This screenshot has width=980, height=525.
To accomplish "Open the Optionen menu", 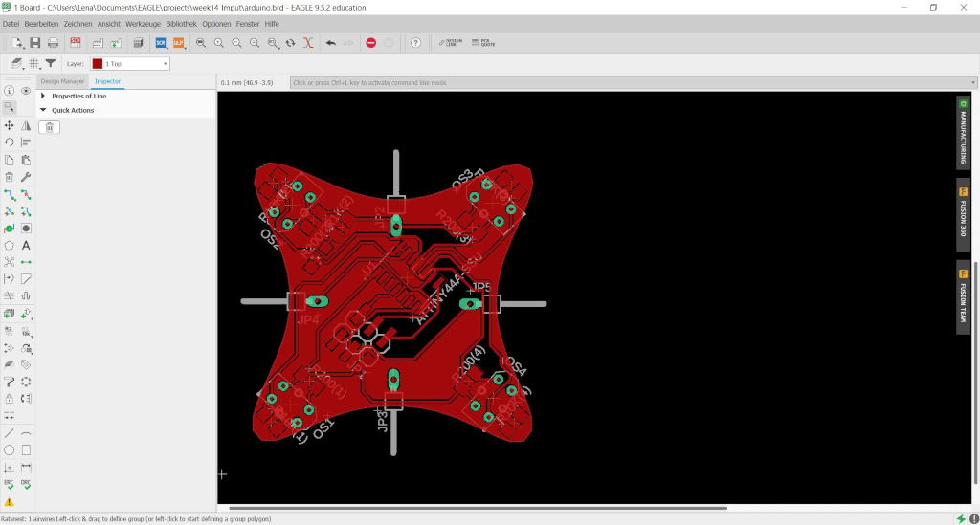I will (216, 24).
